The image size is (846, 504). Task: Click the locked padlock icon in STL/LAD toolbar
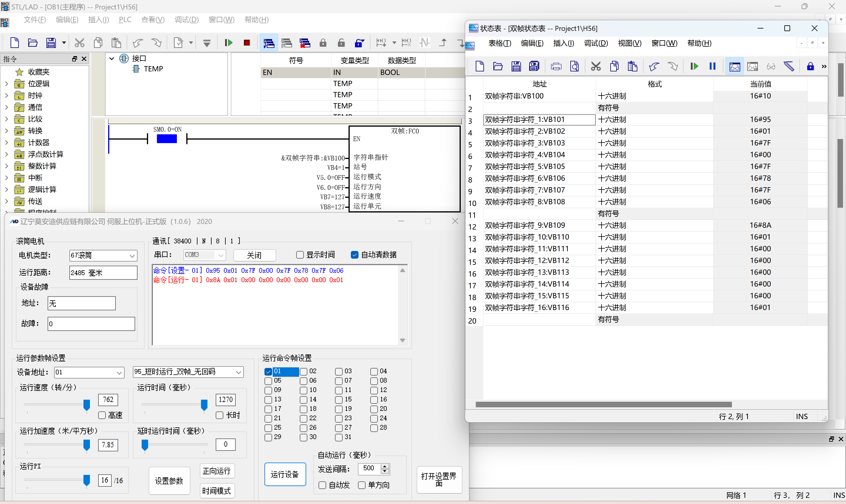tap(323, 43)
